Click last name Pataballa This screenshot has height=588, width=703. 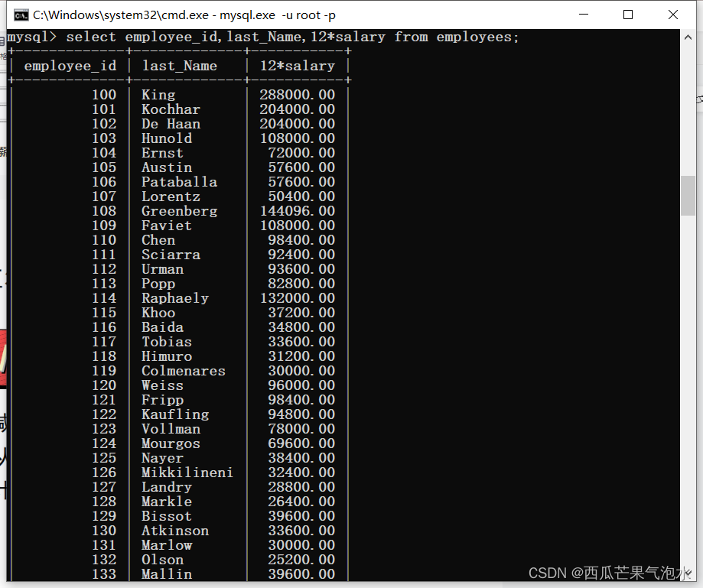tap(179, 182)
